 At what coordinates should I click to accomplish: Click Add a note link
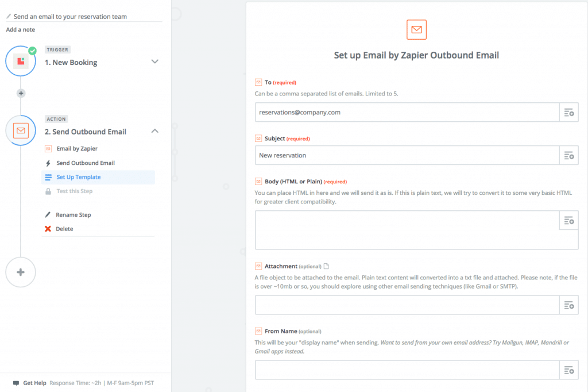tap(20, 30)
